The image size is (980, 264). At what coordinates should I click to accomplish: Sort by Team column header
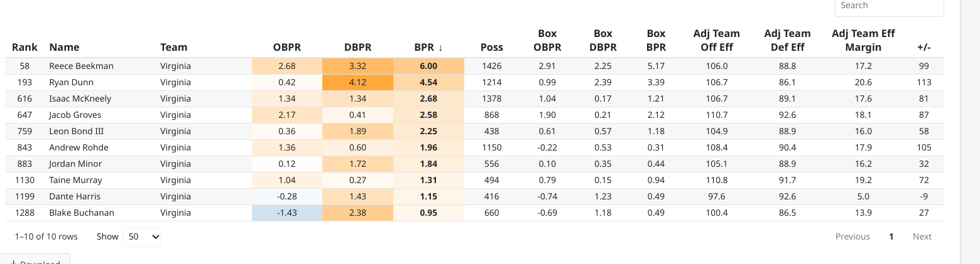(173, 47)
